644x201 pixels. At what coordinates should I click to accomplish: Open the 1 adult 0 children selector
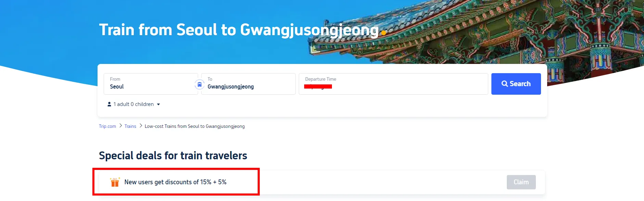(x=134, y=104)
